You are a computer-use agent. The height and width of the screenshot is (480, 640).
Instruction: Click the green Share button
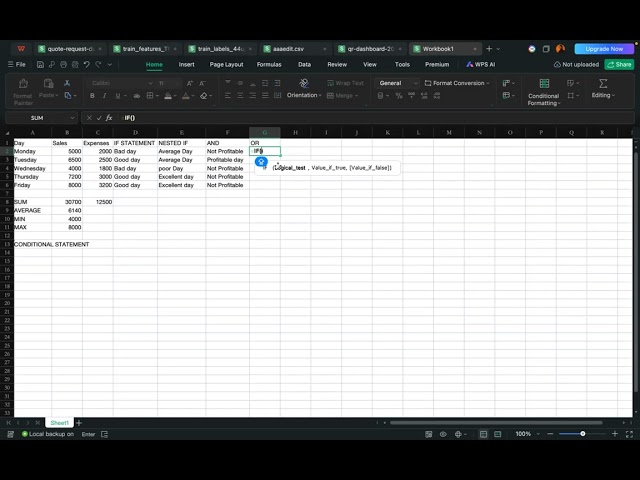tap(619, 64)
